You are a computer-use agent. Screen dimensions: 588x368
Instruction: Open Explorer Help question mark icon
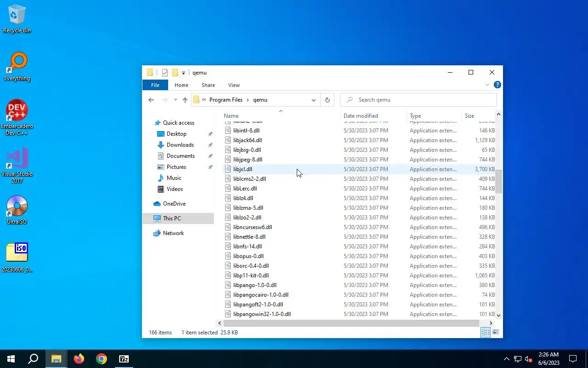click(x=497, y=85)
